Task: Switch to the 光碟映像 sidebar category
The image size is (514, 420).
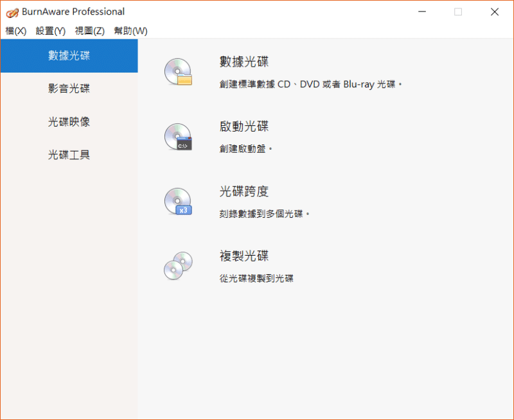Action: tap(69, 122)
